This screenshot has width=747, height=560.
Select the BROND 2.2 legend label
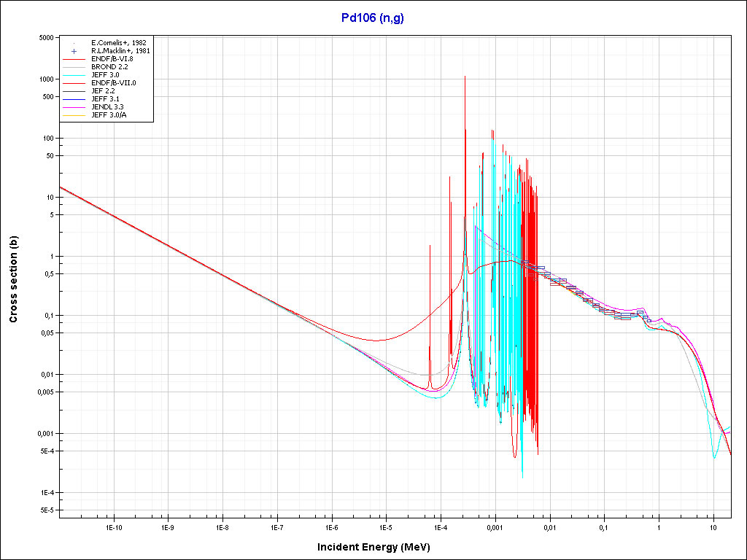click(x=109, y=67)
